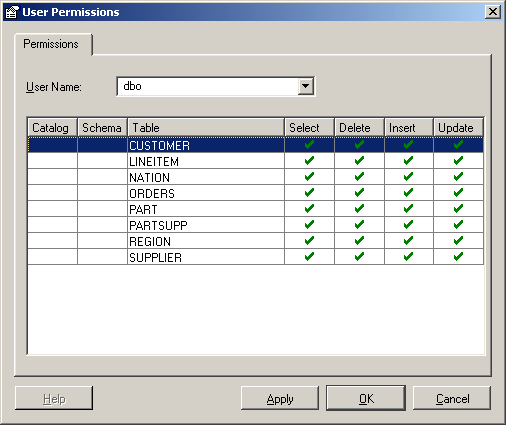This screenshot has height=425, width=506.
Task: Click the Select column header
Action: [310, 128]
